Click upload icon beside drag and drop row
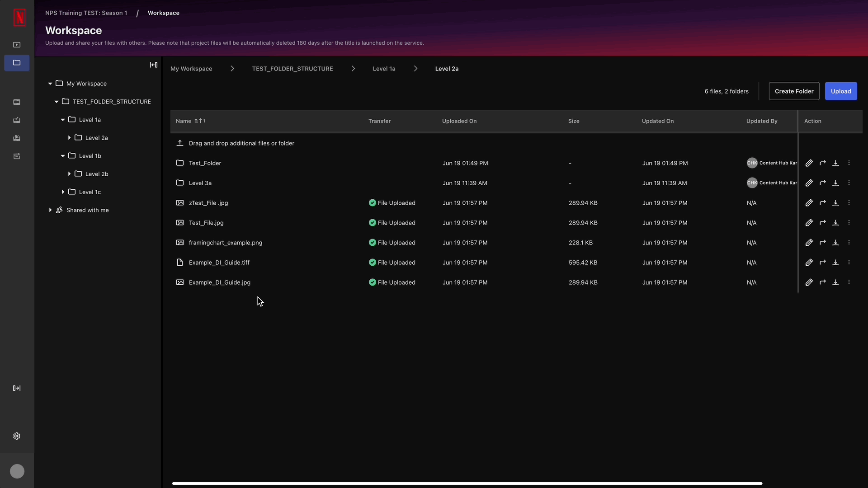The image size is (868, 488). (180, 143)
